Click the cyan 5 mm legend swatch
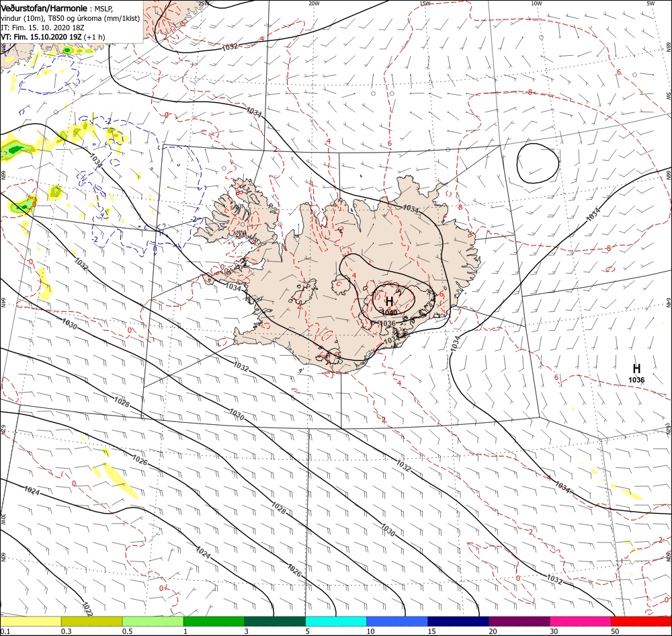 (x=336, y=621)
